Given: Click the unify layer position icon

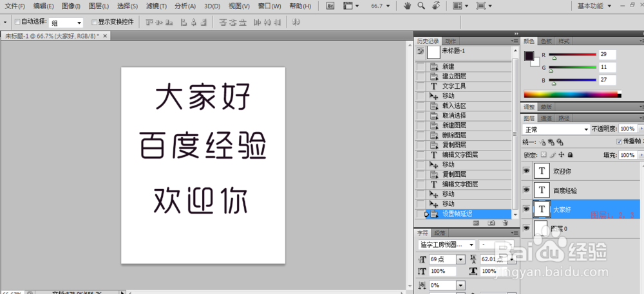Looking at the screenshot, I should 542,142.
